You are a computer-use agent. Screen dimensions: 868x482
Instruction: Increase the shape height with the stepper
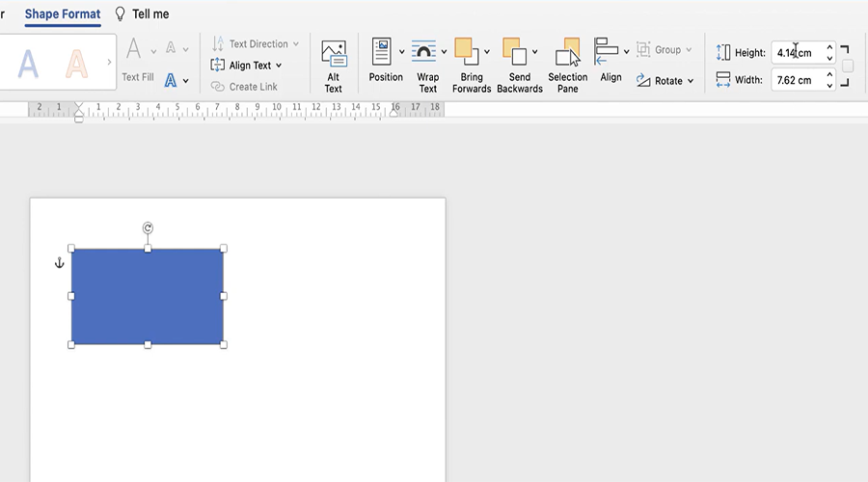(829, 47)
